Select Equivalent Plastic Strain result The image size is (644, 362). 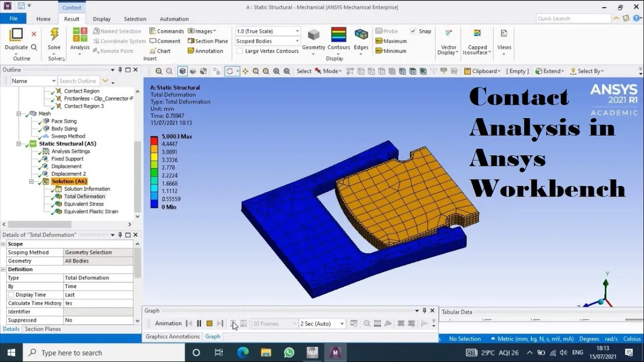[x=91, y=212]
